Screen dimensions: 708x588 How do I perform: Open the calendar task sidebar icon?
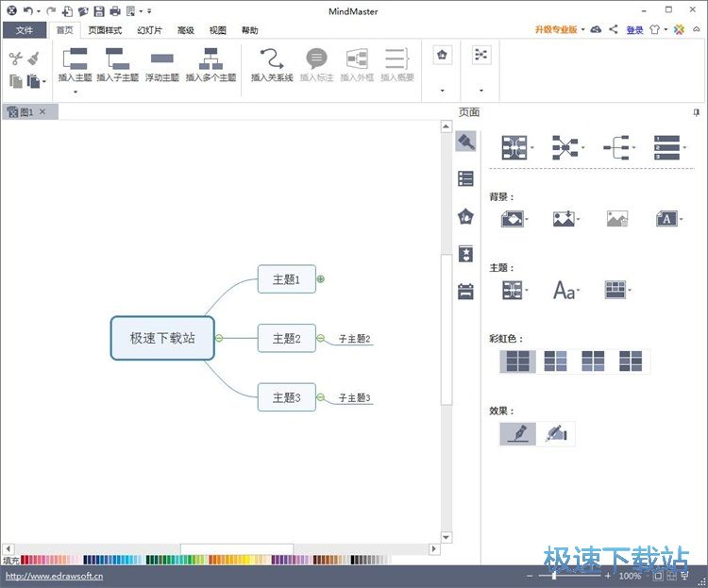tap(465, 292)
